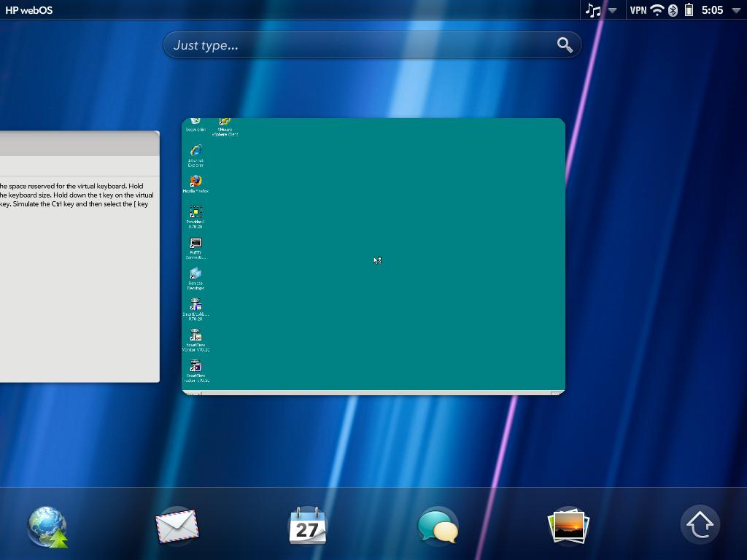Expand the system menu arrow beside the clock
747x560 pixels.
pos(736,10)
